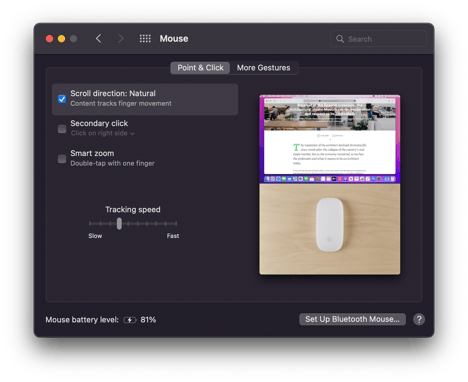Click Set Up Bluetooth Mouse button

[x=352, y=319]
